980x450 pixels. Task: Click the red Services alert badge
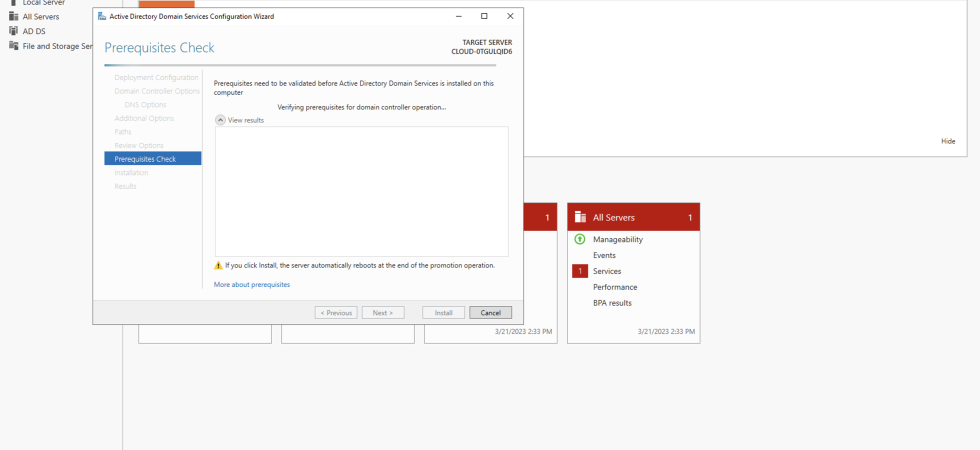[x=580, y=271]
